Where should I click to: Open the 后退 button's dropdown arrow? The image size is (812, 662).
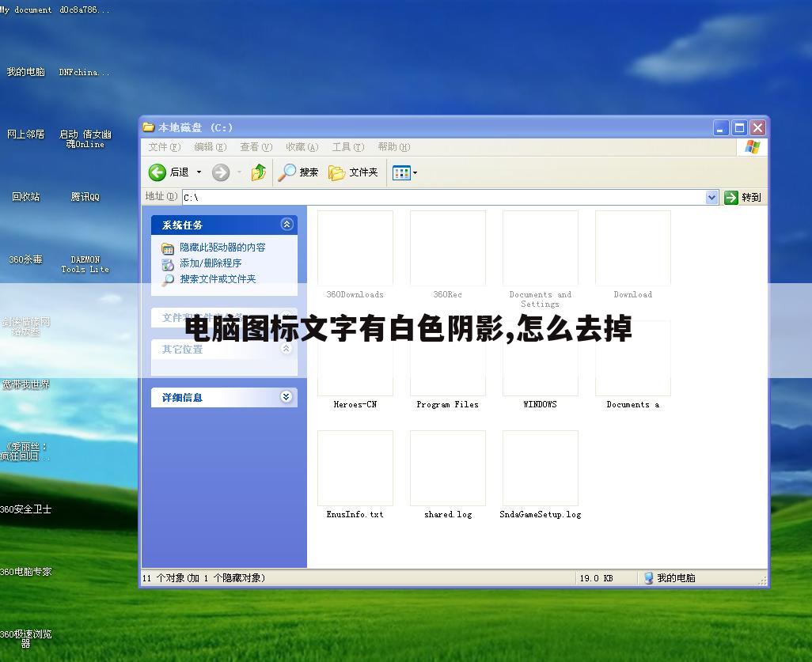click(x=199, y=172)
